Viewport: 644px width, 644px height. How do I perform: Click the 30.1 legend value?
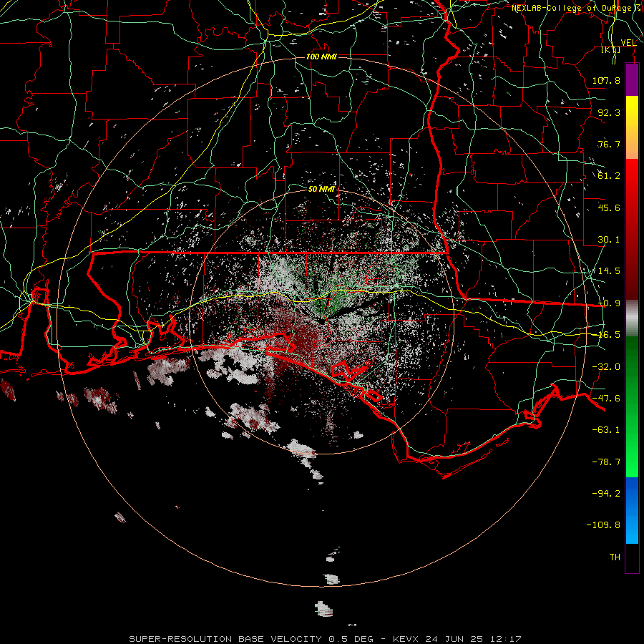tap(609, 240)
